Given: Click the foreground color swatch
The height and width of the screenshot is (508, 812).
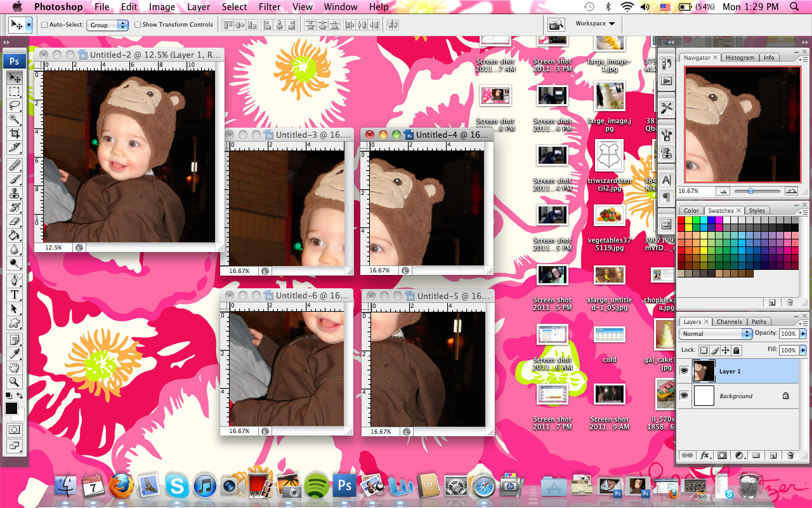Looking at the screenshot, I should coord(11,409).
